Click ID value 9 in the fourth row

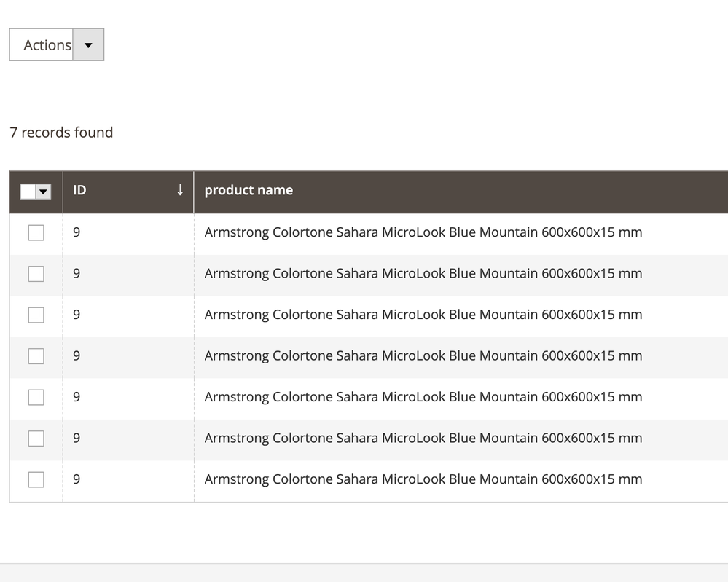(77, 355)
